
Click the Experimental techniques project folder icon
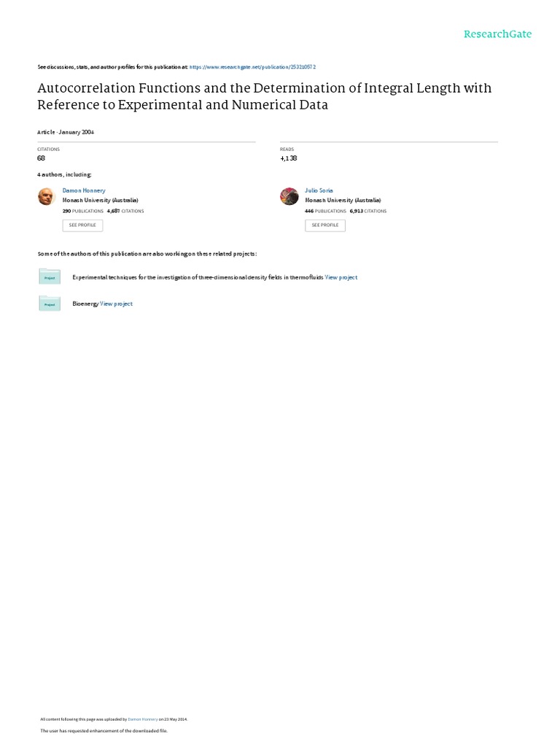(x=50, y=277)
